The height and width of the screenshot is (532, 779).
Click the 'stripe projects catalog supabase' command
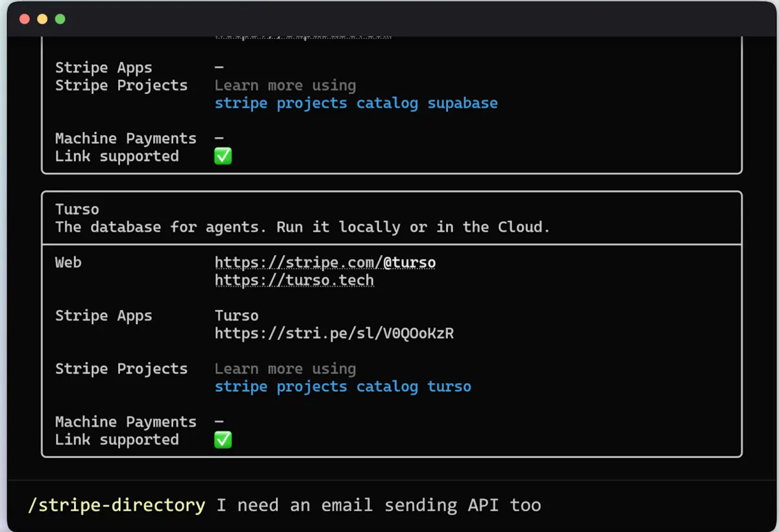pos(356,103)
